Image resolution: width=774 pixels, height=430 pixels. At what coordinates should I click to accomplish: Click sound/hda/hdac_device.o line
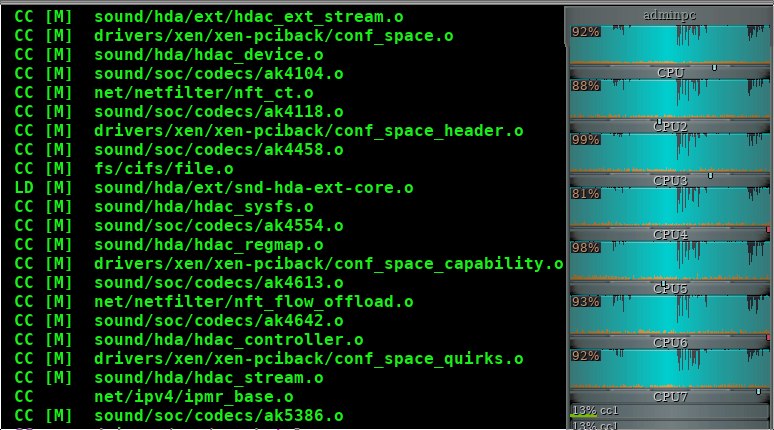pos(169,55)
